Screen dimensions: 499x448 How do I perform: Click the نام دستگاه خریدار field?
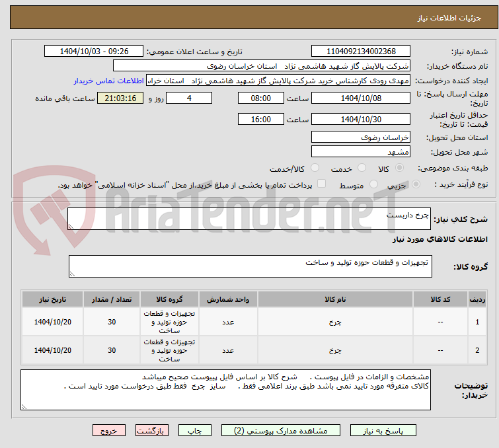click(x=261, y=66)
